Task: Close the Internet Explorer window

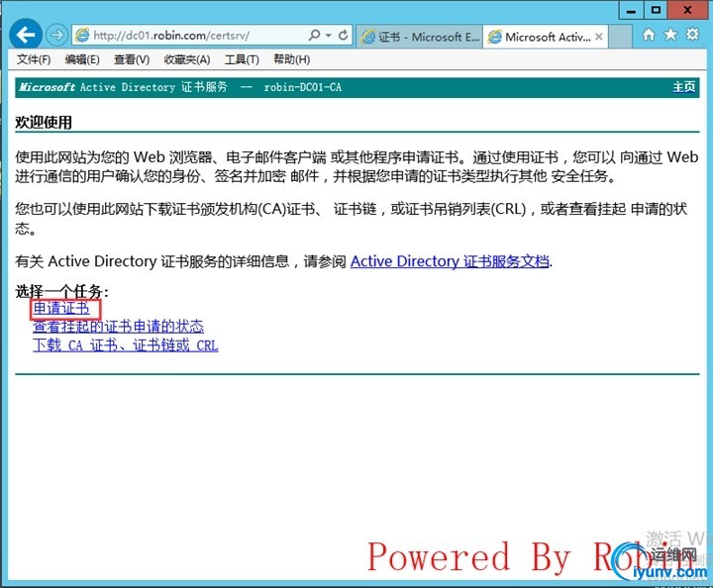Action: (x=687, y=10)
